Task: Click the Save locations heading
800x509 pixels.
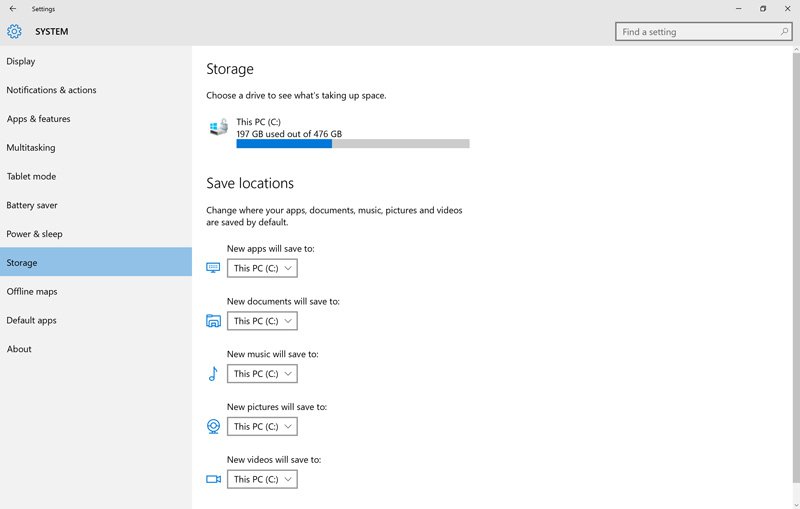Action: [x=250, y=183]
